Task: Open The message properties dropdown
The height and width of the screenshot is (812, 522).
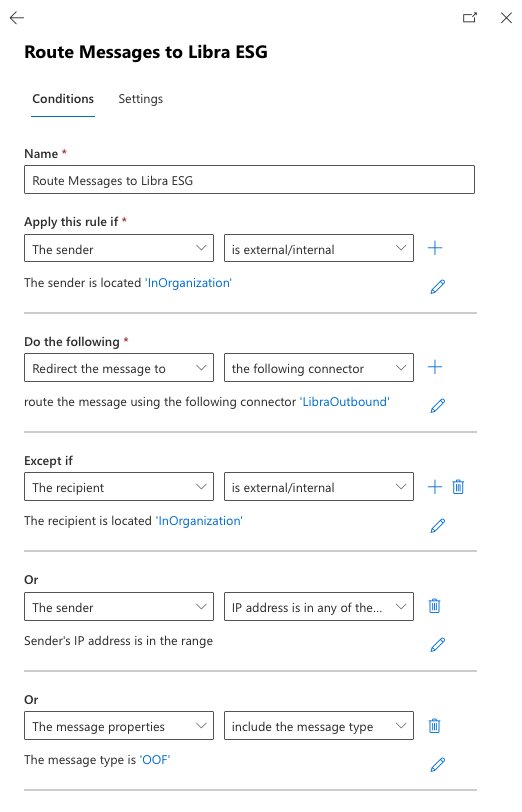Action: [x=119, y=726]
